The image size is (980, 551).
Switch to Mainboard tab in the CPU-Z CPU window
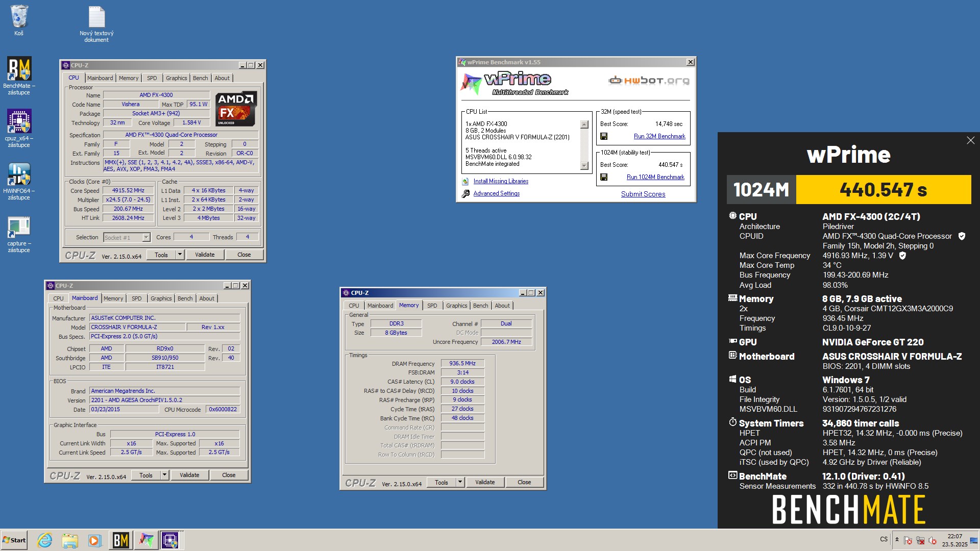click(x=100, y=78)
